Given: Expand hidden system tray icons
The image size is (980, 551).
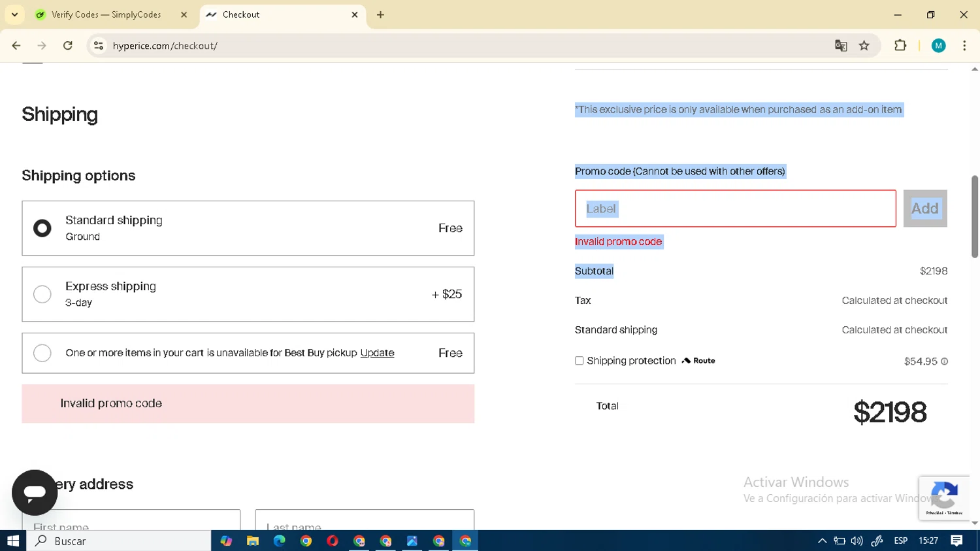Looking at the screenshot, I should tap(822, 541).
